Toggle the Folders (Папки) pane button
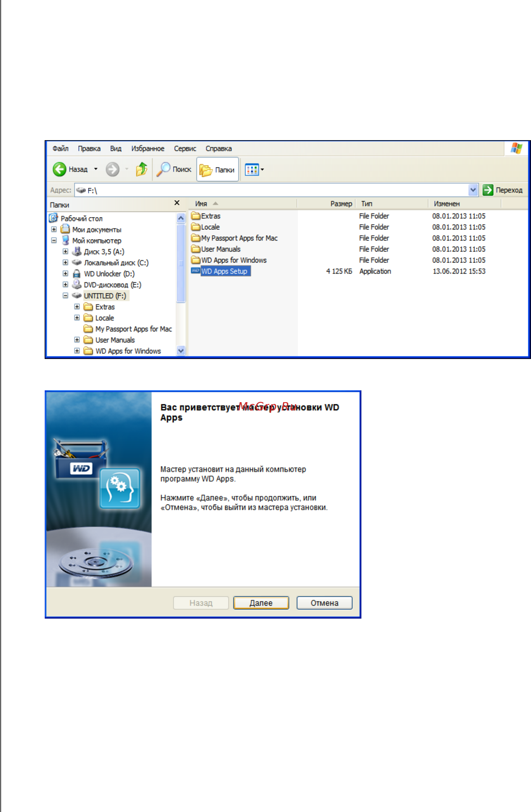 [x=217, y=169]
